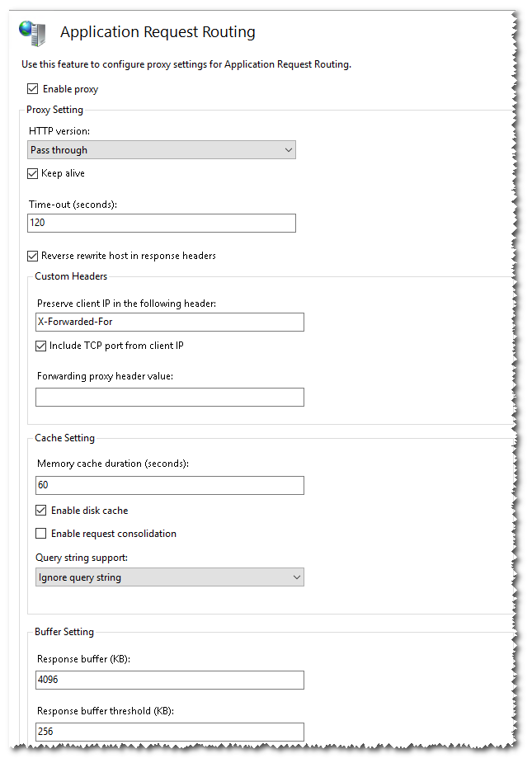Click the Memory cache duration field
The image size is (532, 763).
pyautogui.click(x=169, y=485)
